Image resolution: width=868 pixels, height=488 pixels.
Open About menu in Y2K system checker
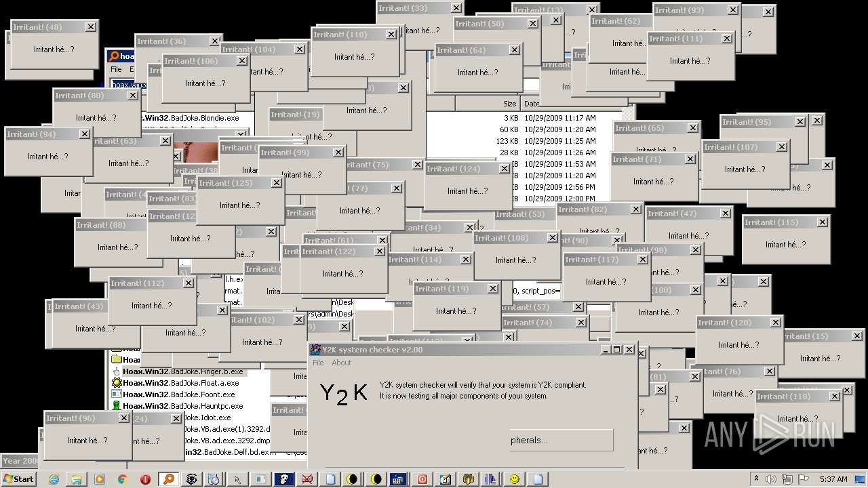[341, 363]
